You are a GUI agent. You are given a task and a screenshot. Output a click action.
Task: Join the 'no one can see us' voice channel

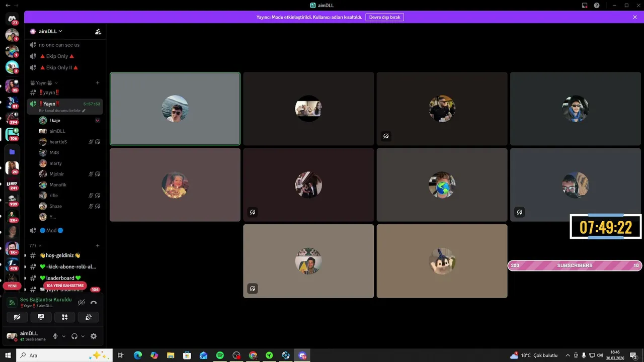64,45
